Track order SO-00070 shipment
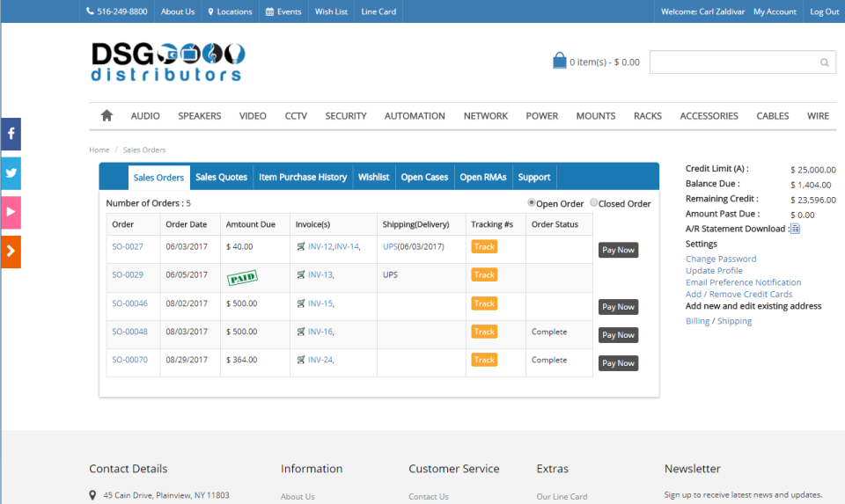 point(484,360)
